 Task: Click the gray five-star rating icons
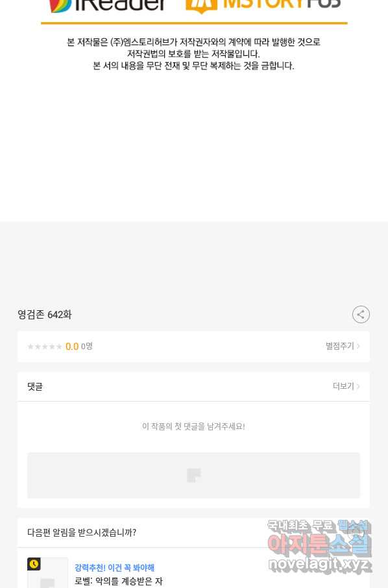(x=45, y=347)
